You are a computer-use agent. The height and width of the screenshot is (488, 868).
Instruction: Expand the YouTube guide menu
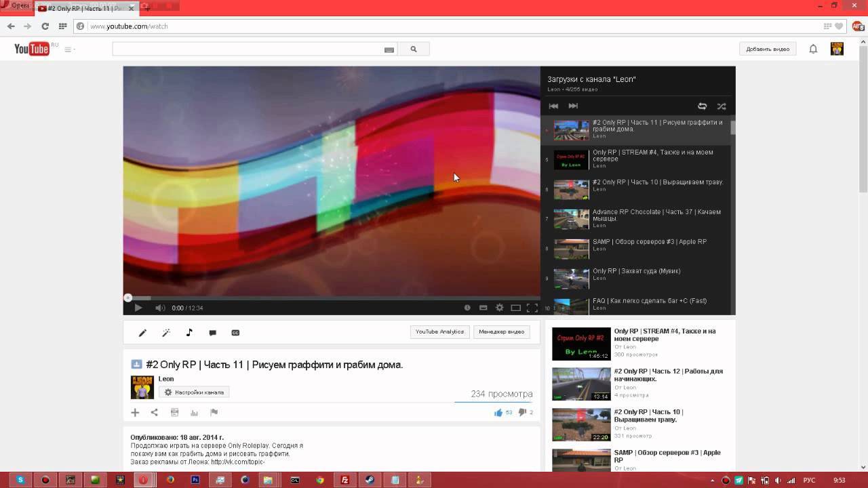pyautogui.click(x=69, y=49)
